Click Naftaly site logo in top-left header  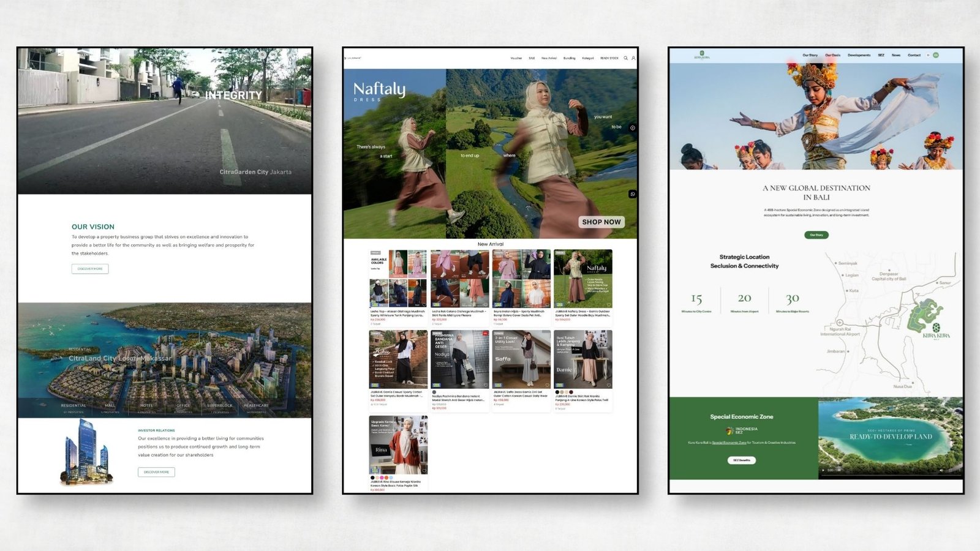pos(353,58)
